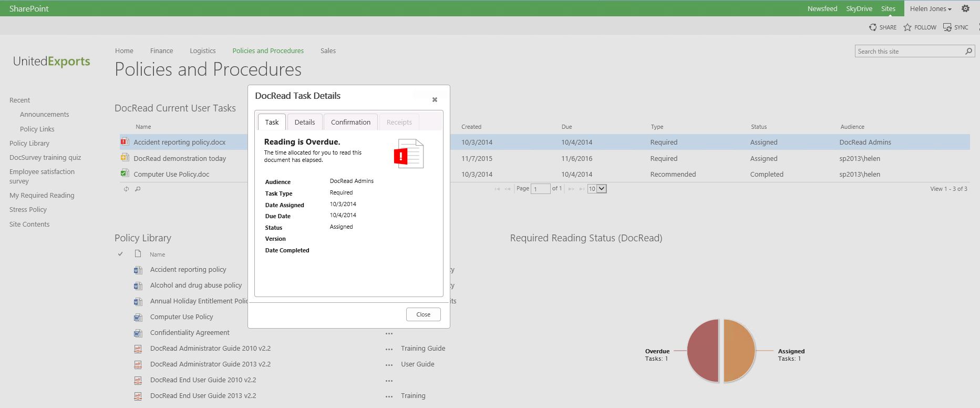Open the Sales navigation item
Viewport: 980px width, 408px height.
coord(328,51)
